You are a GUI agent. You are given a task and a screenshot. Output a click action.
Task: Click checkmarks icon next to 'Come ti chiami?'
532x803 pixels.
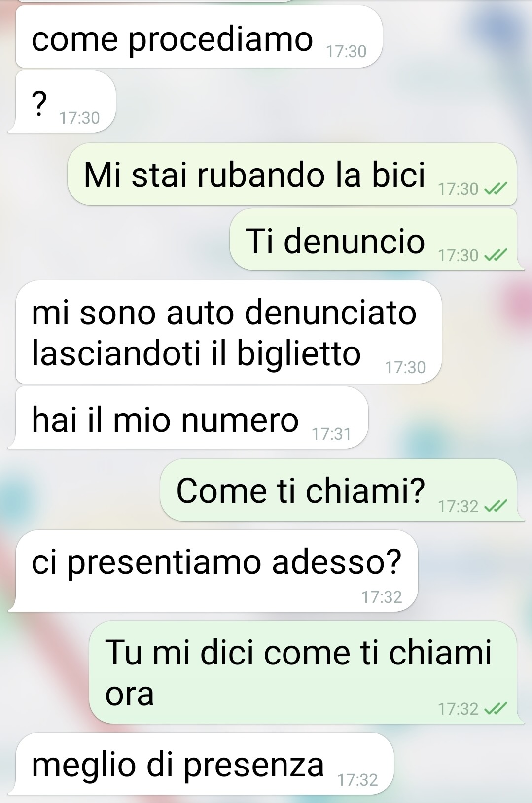[x=496, y=506]
